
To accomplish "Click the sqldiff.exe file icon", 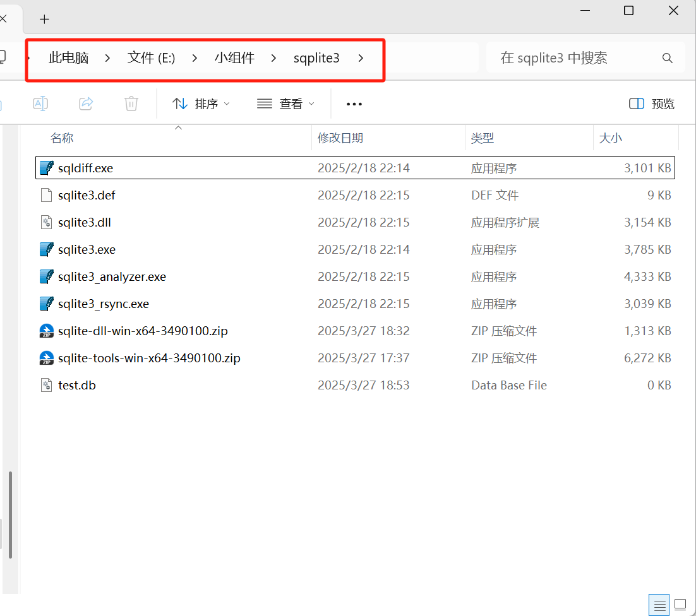I will (x=47, y=168).
